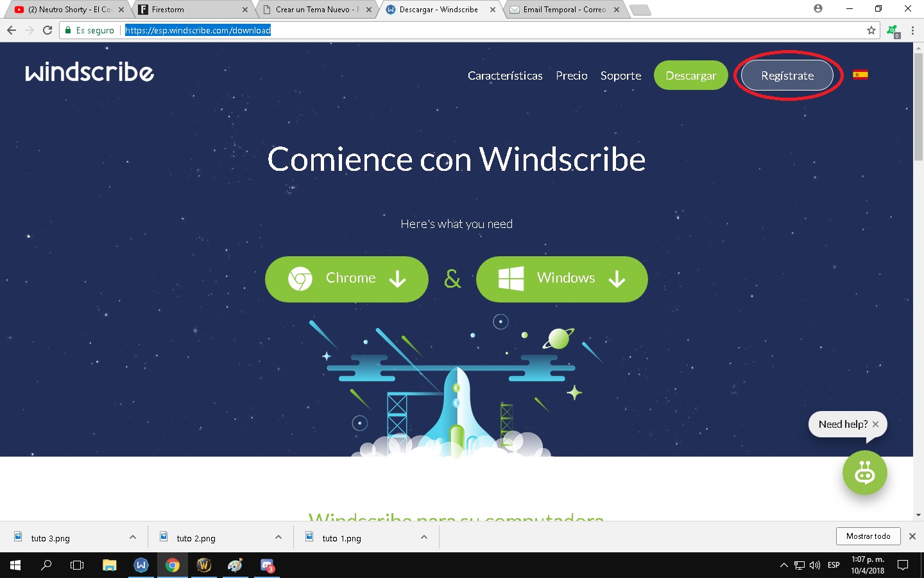Expand options for tuto 3.png download
This screenshot has height=578, width=924.
coord(133,538)
